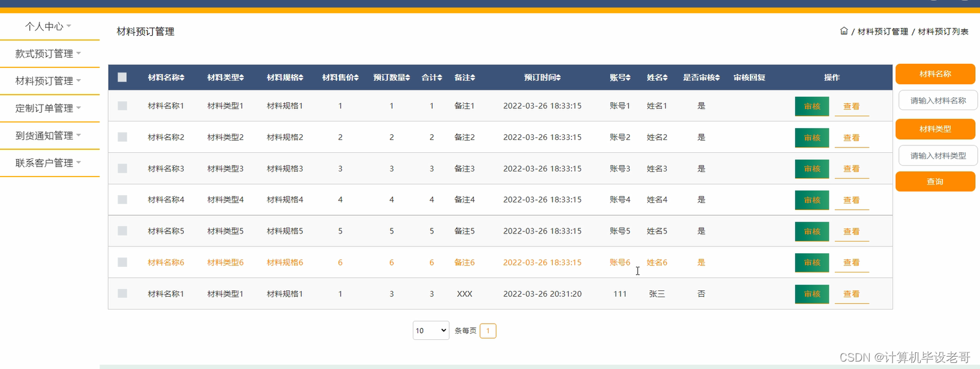Open the rows-per-page dropdown showing 10
Viewport: 980px width, 369px height.
point(431,331)
